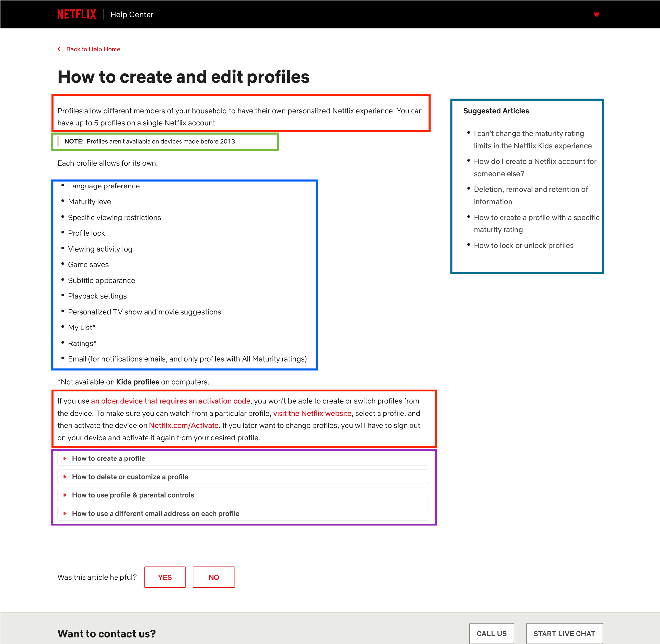Click the red dropdown arrow icon
660x644 pixels.
click(596, 14)
